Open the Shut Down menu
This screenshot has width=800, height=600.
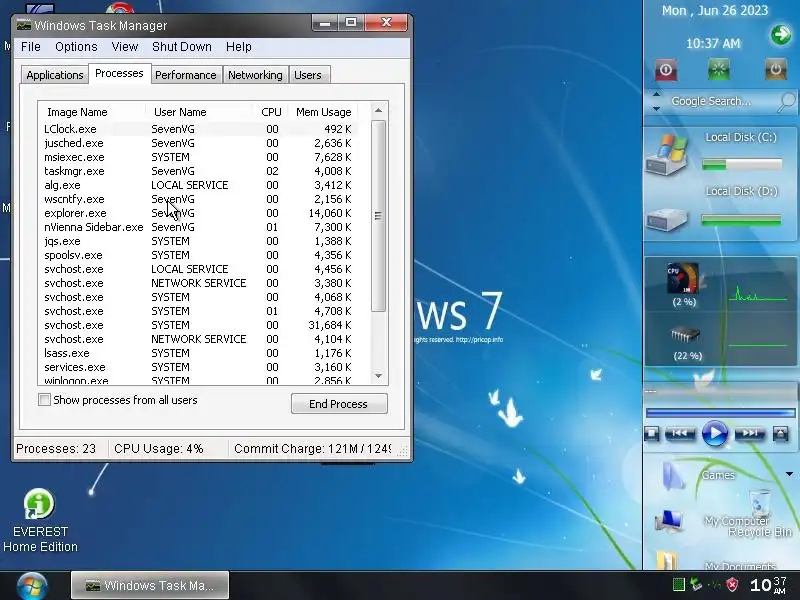182,47
